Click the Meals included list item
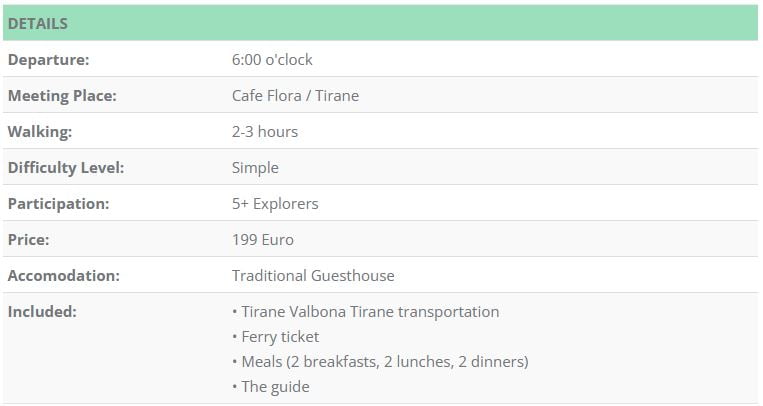 (x=380, y=362)
